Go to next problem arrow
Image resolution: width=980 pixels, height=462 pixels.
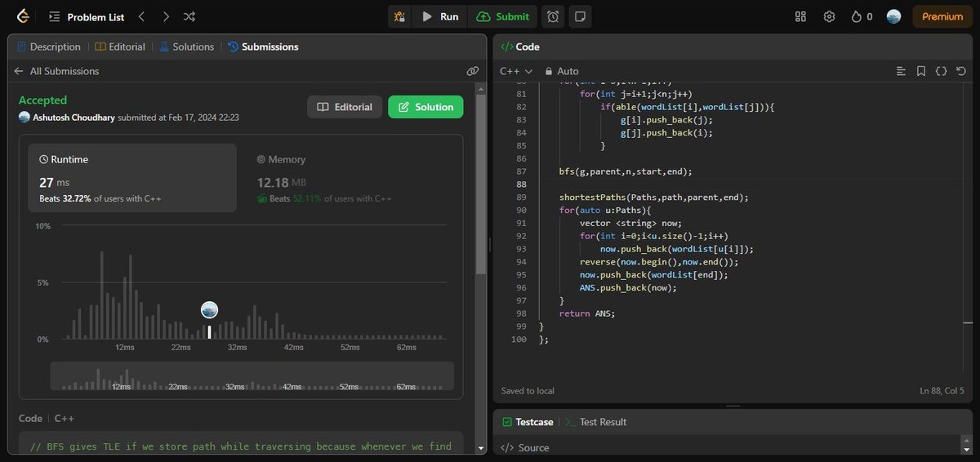point(166,16)
